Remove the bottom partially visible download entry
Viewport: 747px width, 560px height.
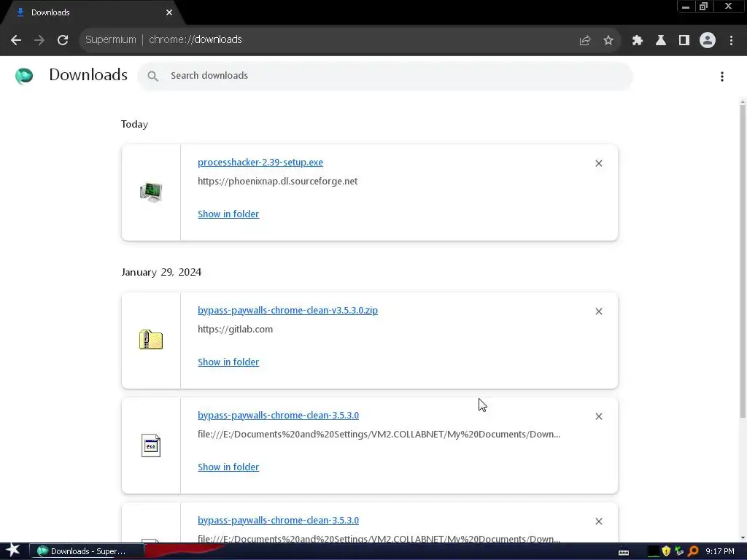[x=599, y=521]
